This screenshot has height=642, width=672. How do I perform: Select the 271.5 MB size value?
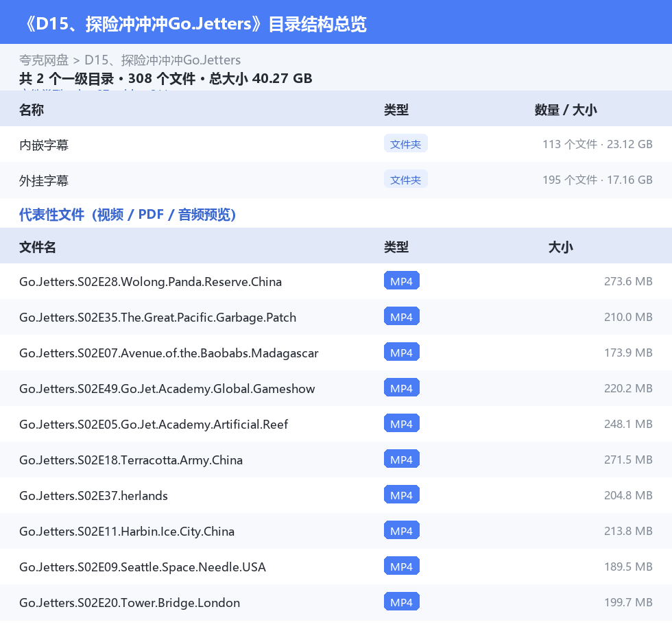pos(628,460)
